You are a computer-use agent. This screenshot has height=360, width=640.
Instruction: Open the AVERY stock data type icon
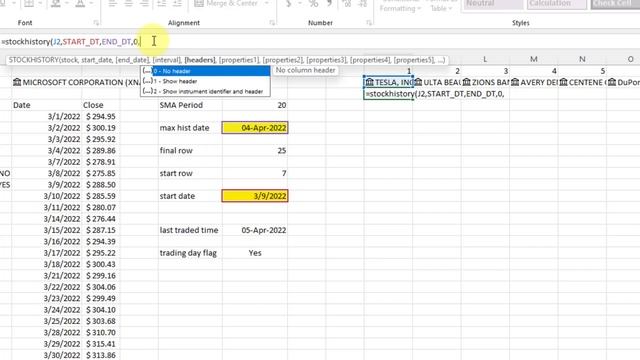[515, 82]
